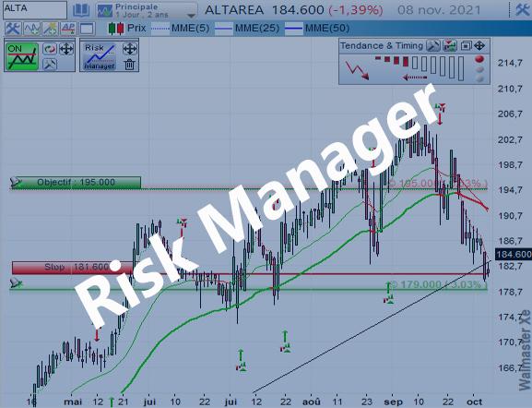Click the tools icon at top right corner
Viewport: 532px width, 408px height.
523,9
